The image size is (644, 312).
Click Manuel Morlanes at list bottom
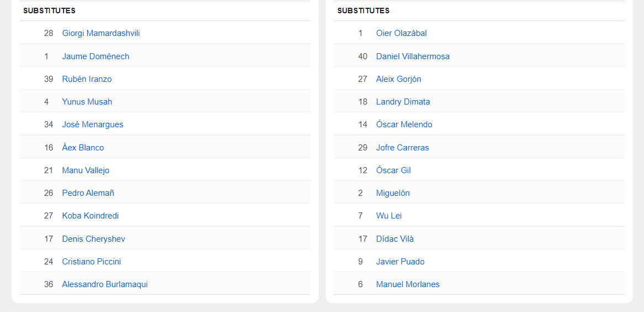408,284
